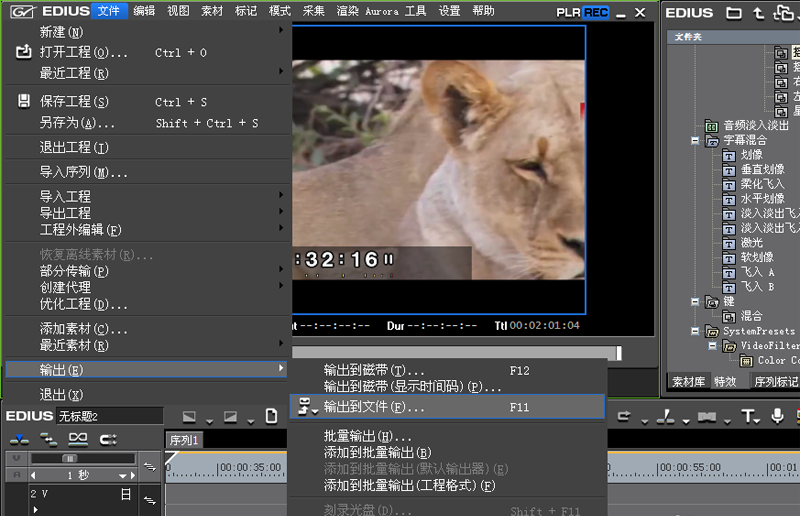The height and width of the screenshot is (516, 800).
Task: Switch to the 特效 tab
Action: coord(725,381)
